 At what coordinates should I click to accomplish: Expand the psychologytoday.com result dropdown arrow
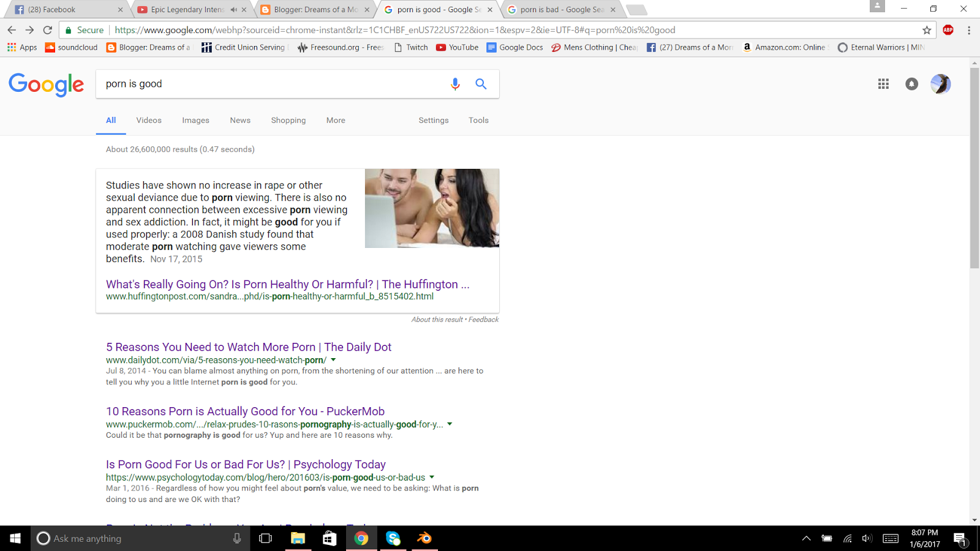pyautogui.click(x=432, y=477)
